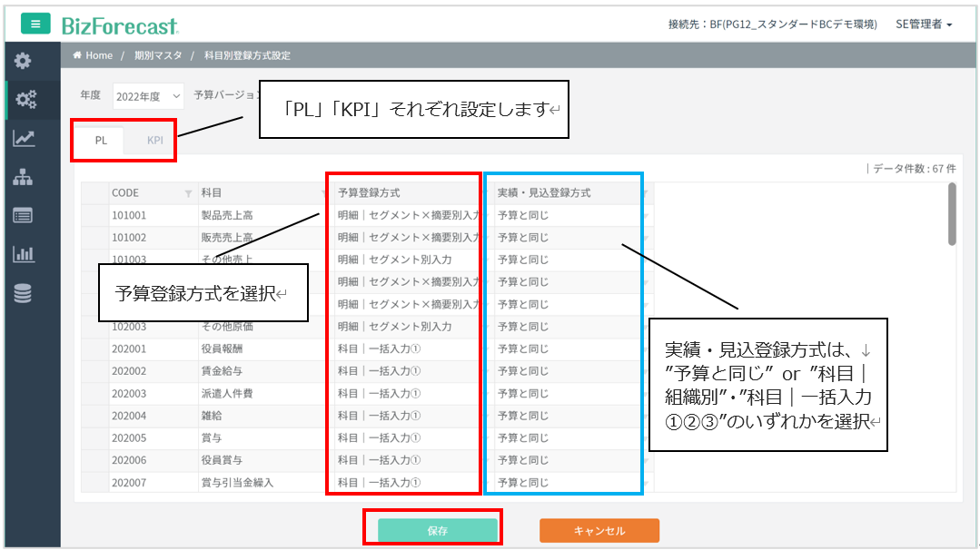Open the list form icon in sidebar
The image size is (980, 550).
pyautogui.click(x=23, y=216)
